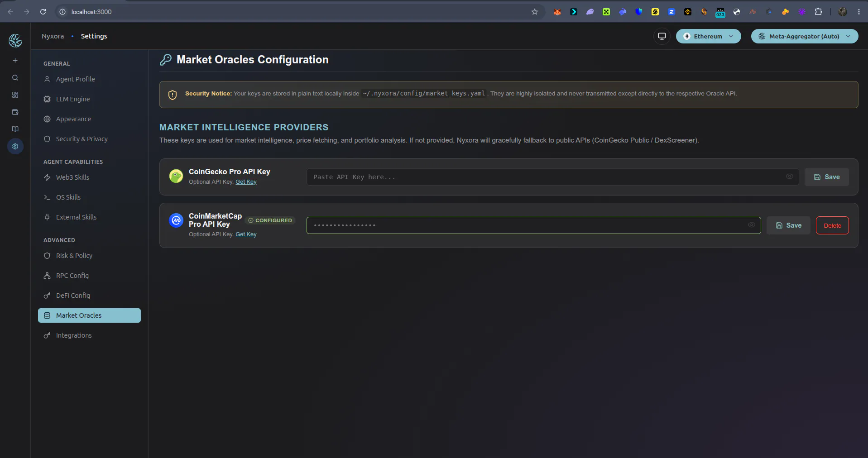Focus the CoinGecko API key input field

click(x=552, y=177)
